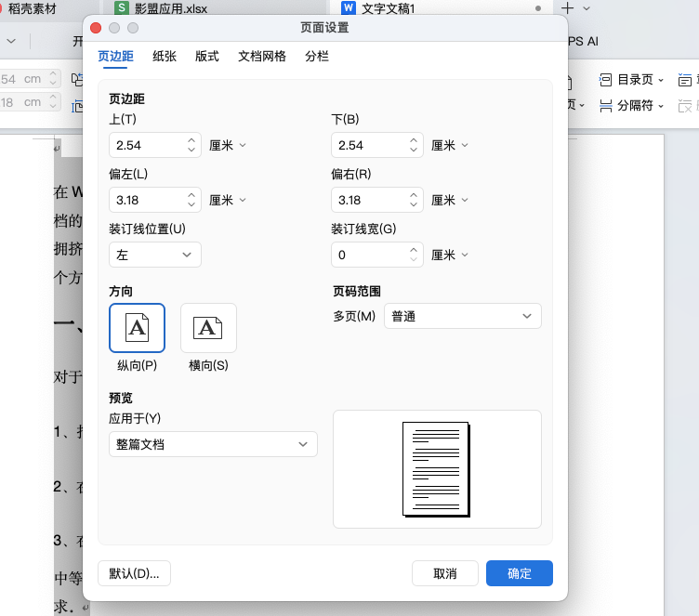
Task: Open bottom margin 下(B) unit dropdown
Action: click(x=449, y=145)
